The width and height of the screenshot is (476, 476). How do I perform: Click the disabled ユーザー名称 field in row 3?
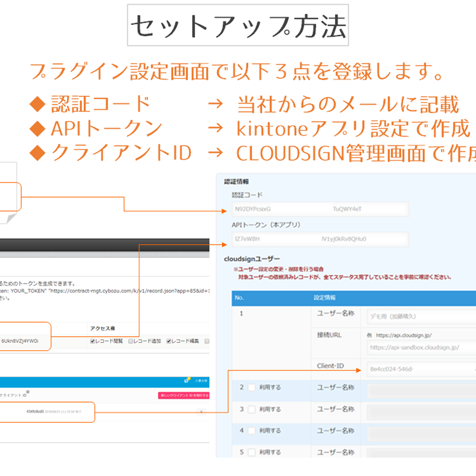[x=421, y=413]
